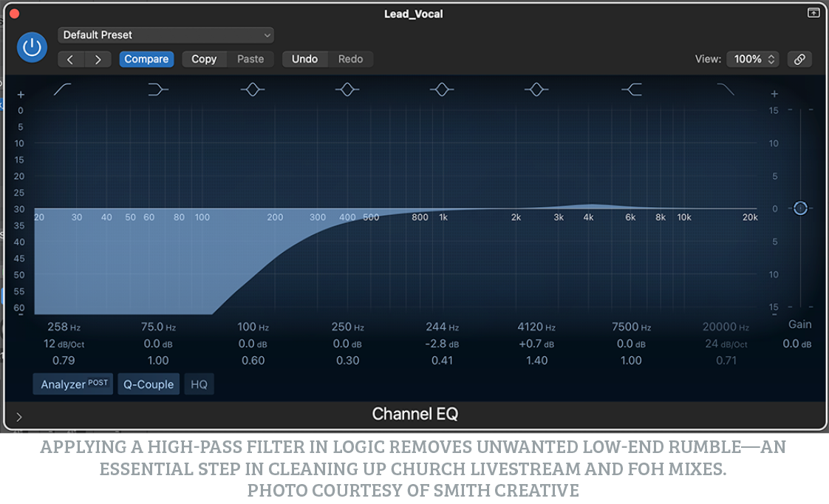The width and height of the screenshot is (829, 504).
Task: Select the 4120 Hz parametric band icon
Action: [x=536, y=89]
